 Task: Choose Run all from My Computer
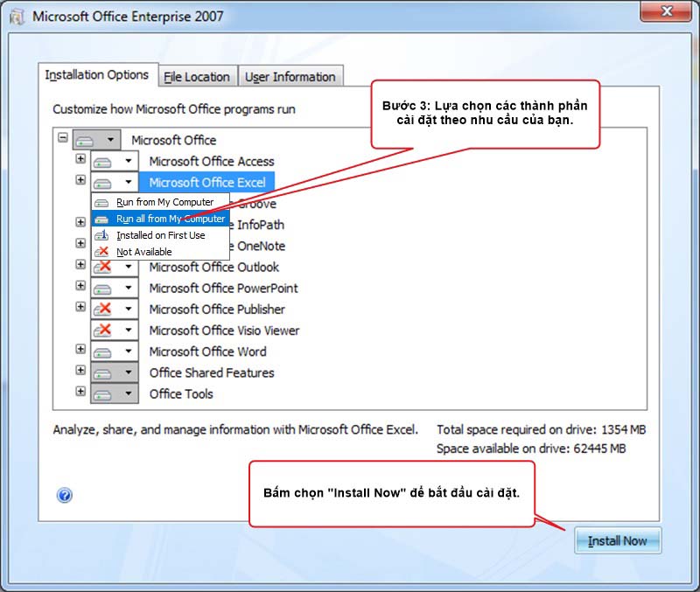(160, 219)
